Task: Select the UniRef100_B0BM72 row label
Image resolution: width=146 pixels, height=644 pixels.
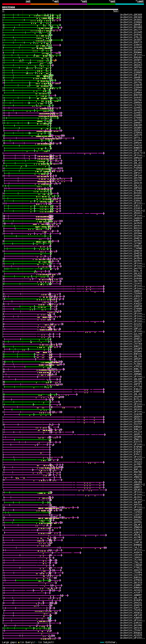Action: (x=131, y=392)
